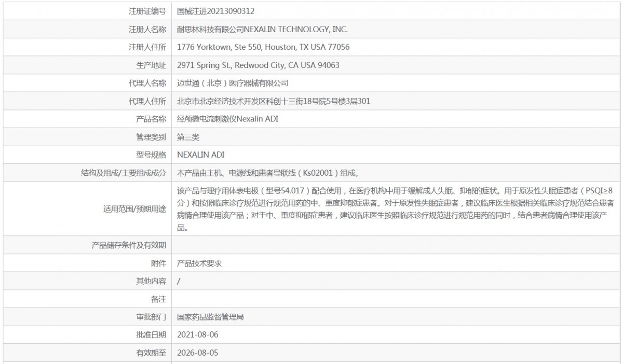623x364 pixels.
Task: Select expiry date '2026-08-05'
Action: click(x=198, y=353)
